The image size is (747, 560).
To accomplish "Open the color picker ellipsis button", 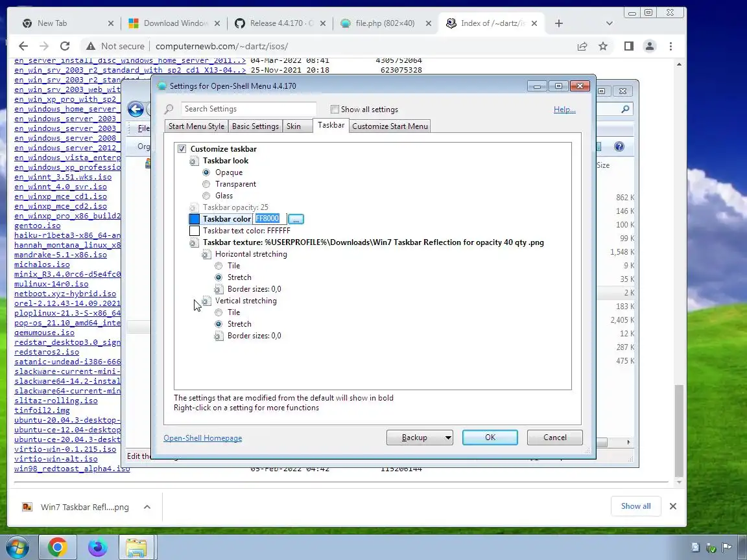I will tap(296, 219).
